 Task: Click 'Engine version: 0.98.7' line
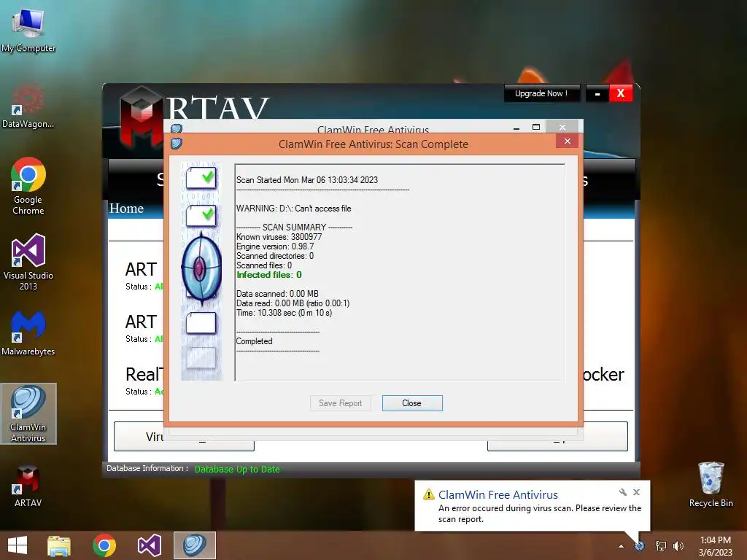(275, 246)
